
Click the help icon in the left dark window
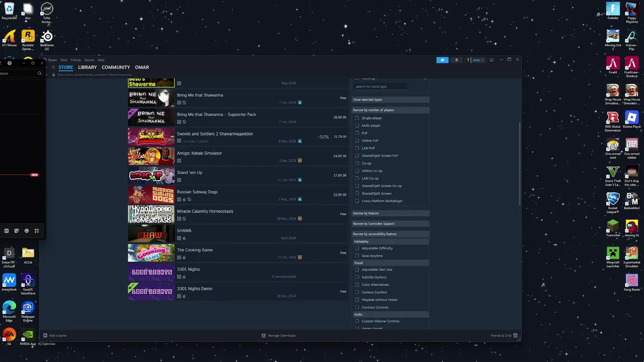(x=10, y=63)
